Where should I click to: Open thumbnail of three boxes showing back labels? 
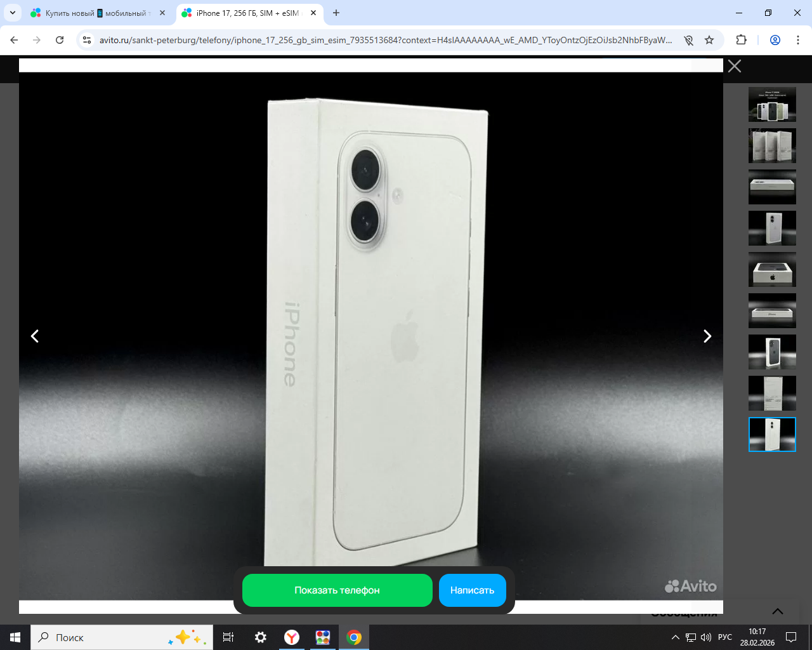[x=772, y=145]
